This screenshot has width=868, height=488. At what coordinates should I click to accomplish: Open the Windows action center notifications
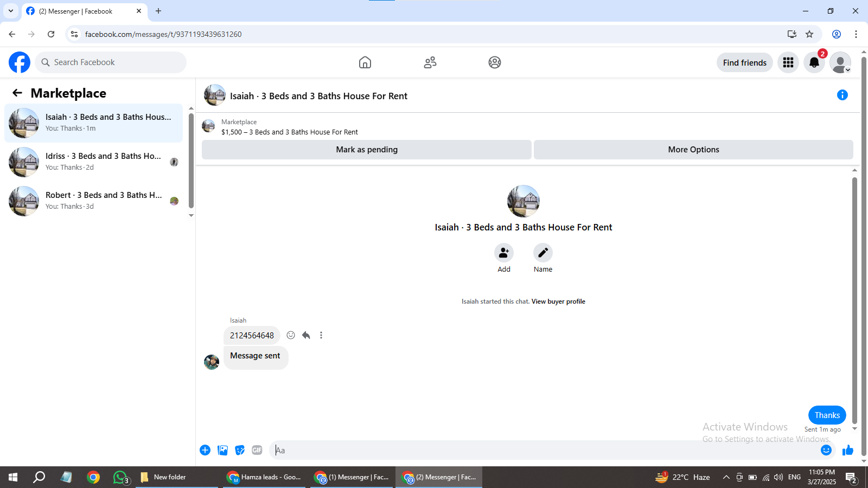click(x=851, y=477)
